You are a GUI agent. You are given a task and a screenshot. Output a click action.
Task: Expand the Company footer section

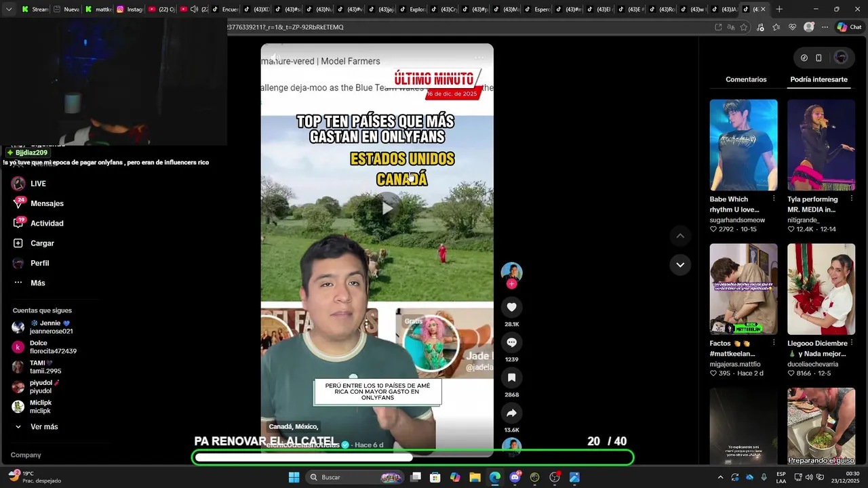coord(26,455)
